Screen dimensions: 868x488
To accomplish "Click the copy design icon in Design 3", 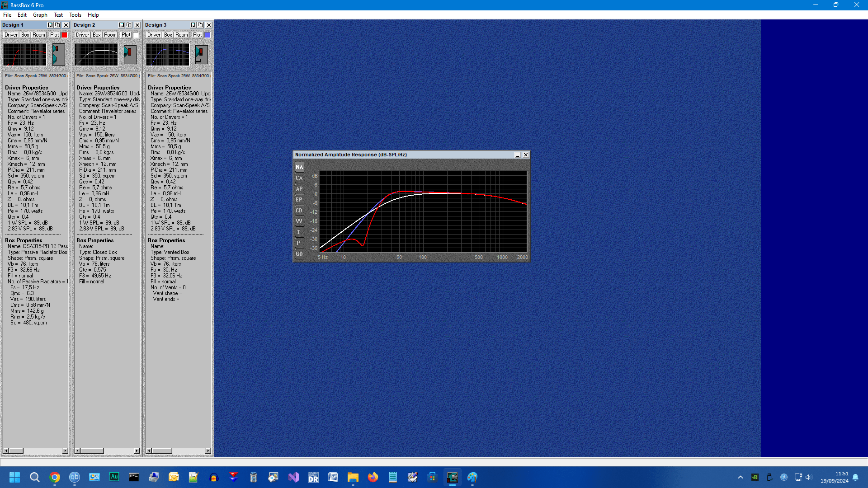I will pyautogui.click(x=200, y=25).
